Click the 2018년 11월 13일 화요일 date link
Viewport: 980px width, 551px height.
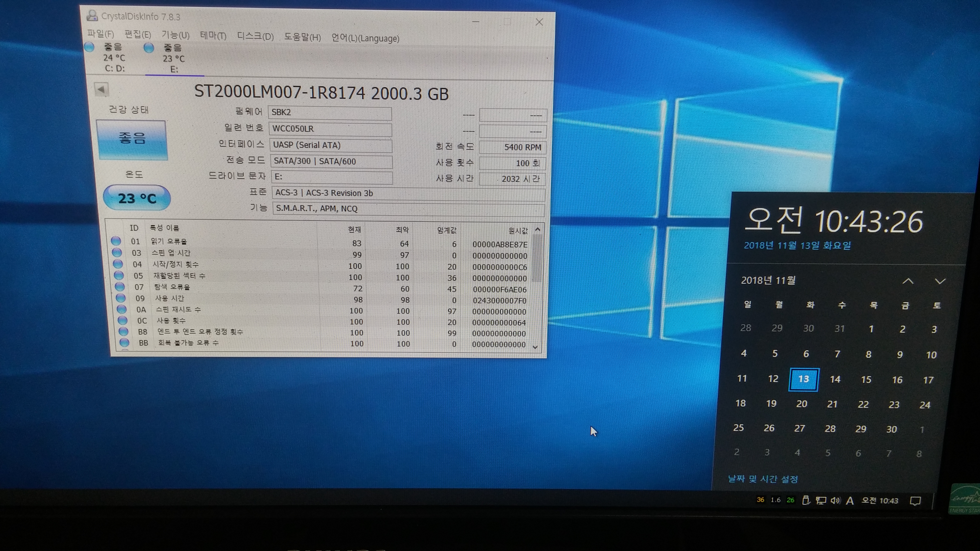797,245
